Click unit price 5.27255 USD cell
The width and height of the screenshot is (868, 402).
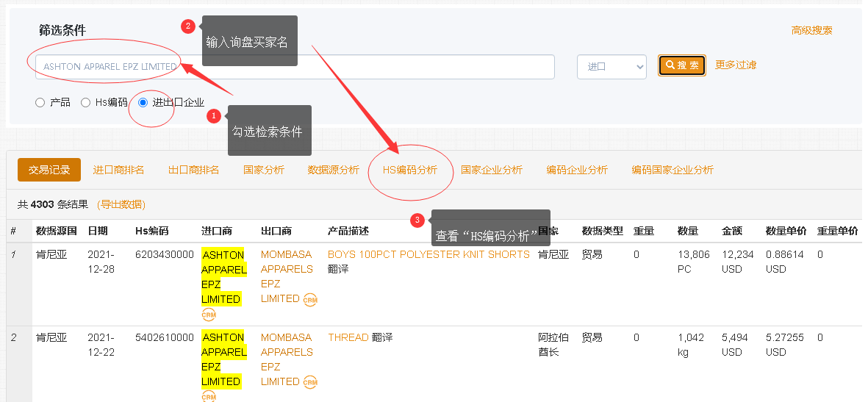(x=784, y=345)
